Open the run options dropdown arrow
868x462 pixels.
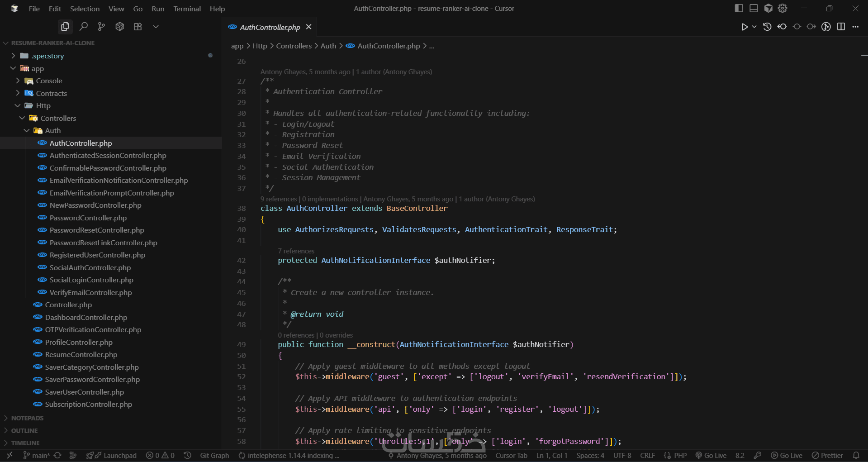tap(754, 27)
